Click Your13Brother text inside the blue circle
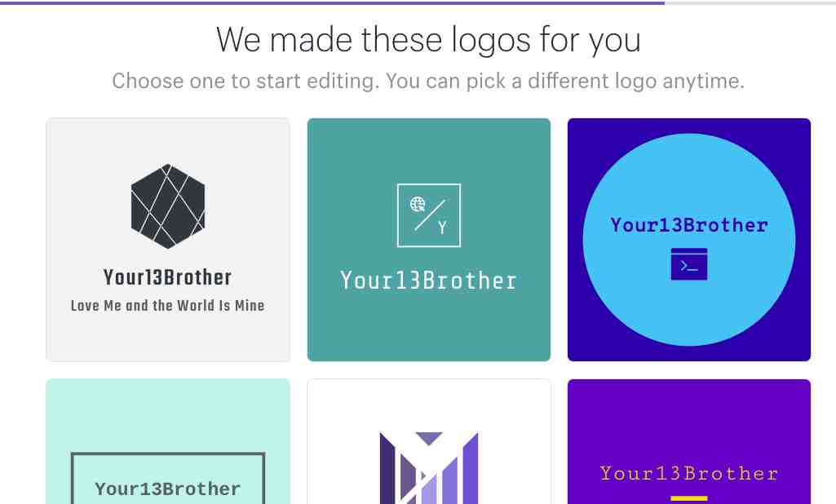 (x=689, y=225)
